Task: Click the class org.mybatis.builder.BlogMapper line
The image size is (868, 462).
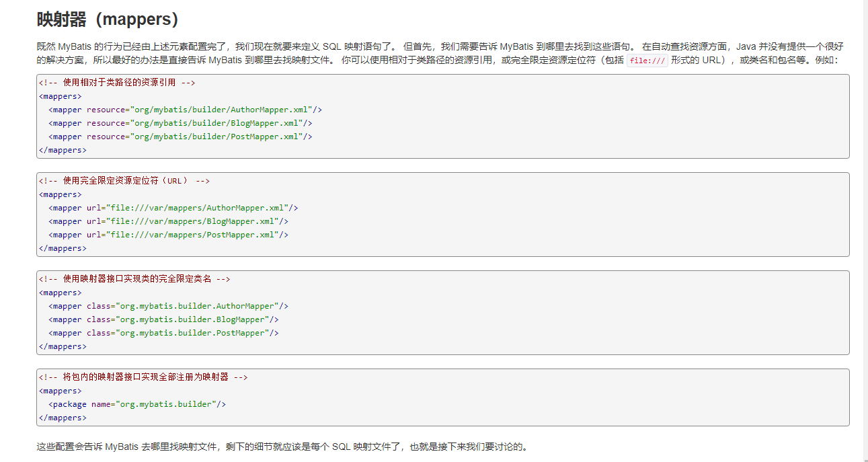Action: pos(163,319)
